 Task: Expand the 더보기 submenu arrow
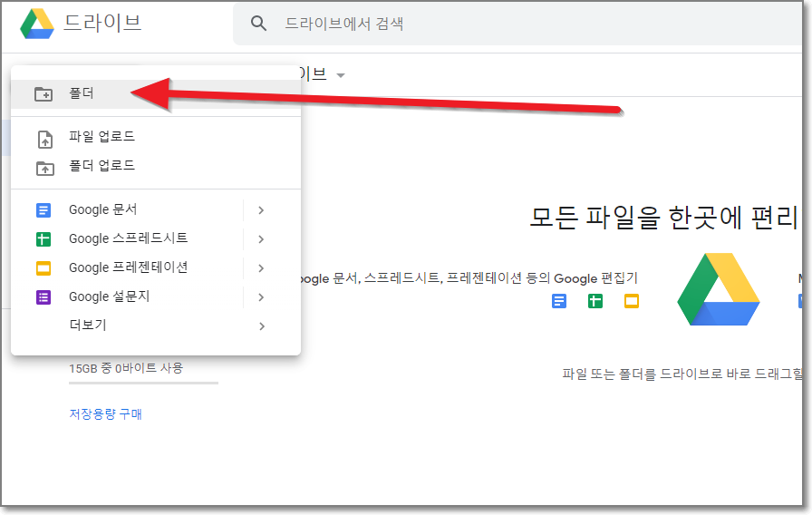[262, 326]
